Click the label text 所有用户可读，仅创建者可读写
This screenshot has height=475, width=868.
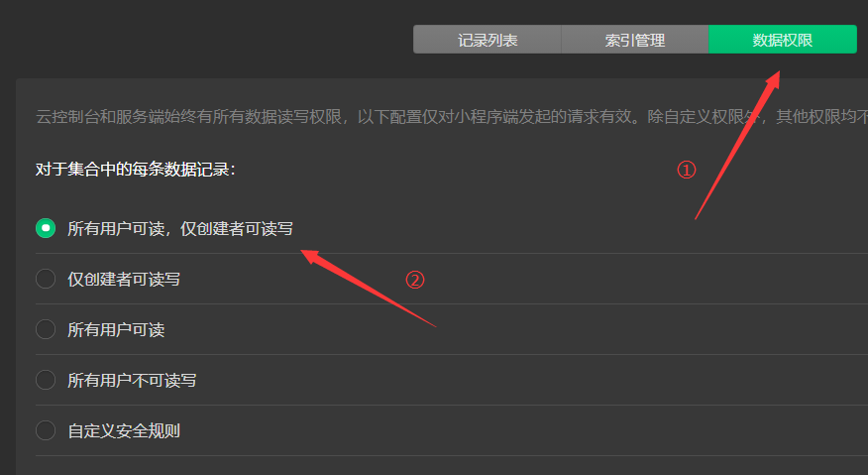tap(180, 228)
